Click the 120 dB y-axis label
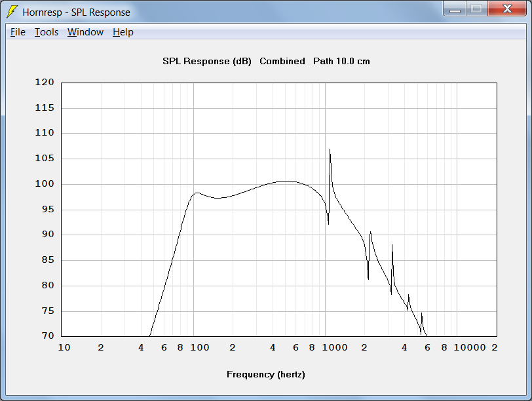The image size is (532, 401). [45, 83]
